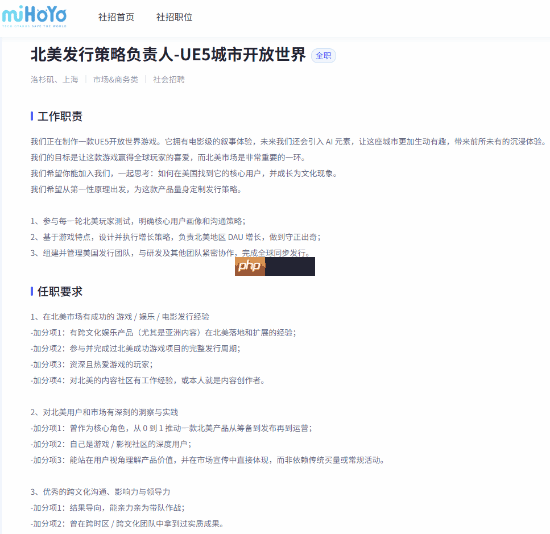
Task: Click the location text 洛杉矶、上海
Action: (x=54, y=80)
